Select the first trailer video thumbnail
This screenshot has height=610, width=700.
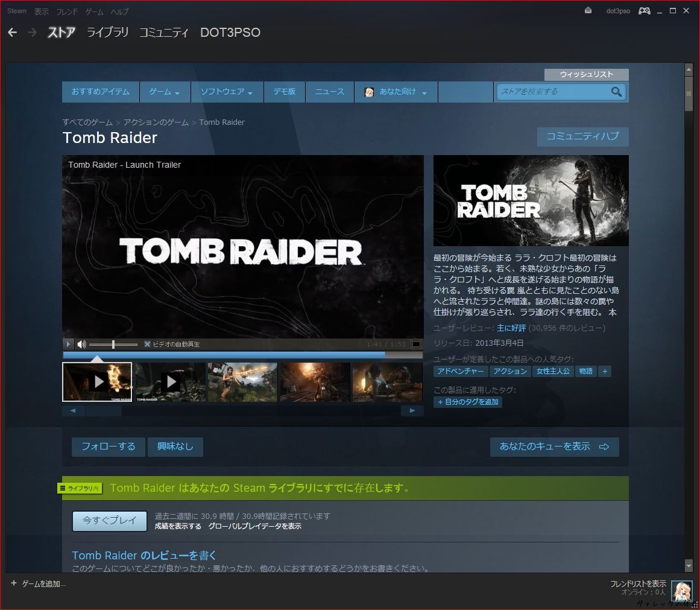[97, 382]
